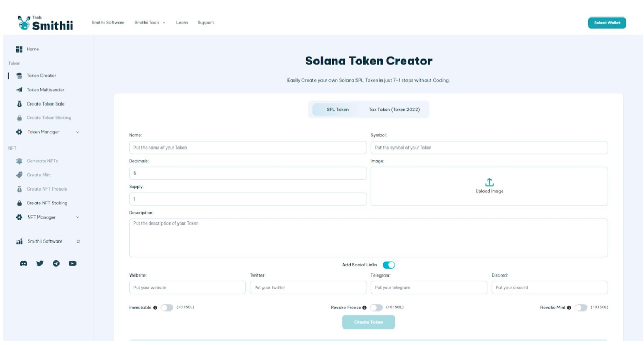Click the Create NFT Presale bag icon
644x345 pixels.
point(19,189)
